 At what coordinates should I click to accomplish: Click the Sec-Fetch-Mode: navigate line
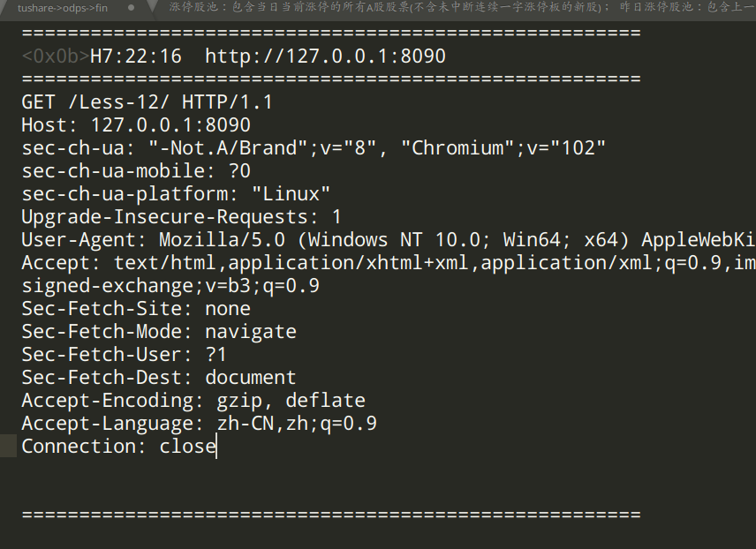pos(159,332)
